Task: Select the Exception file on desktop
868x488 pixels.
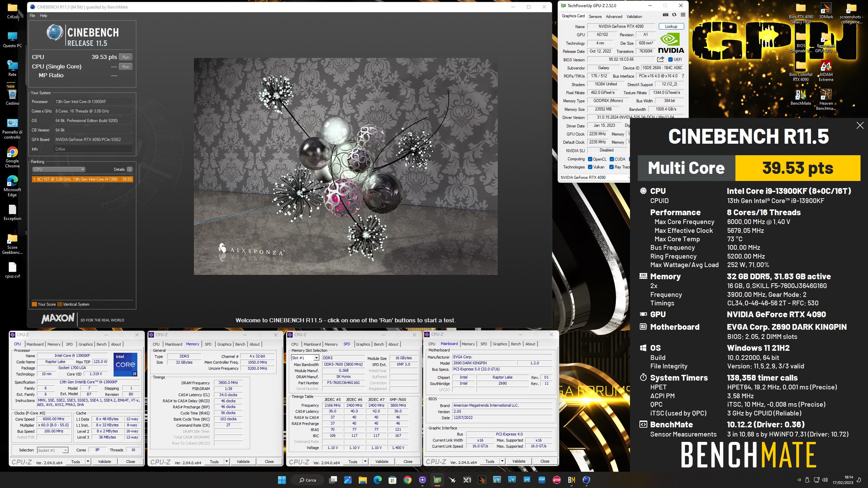Action: click(x=12, y=212)
